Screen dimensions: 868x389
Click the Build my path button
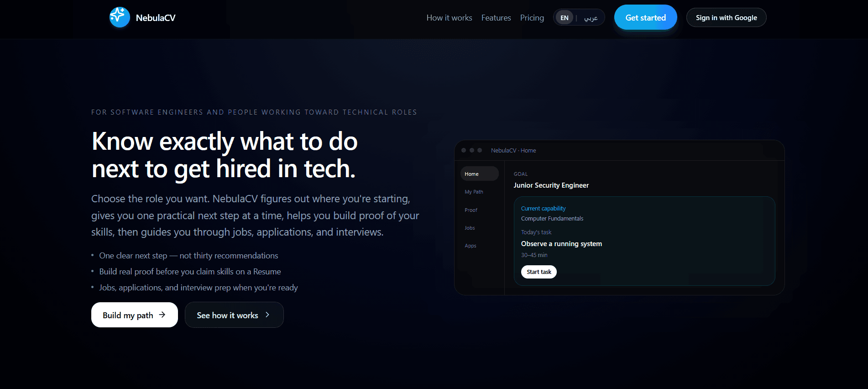click(x=135, y=315)
